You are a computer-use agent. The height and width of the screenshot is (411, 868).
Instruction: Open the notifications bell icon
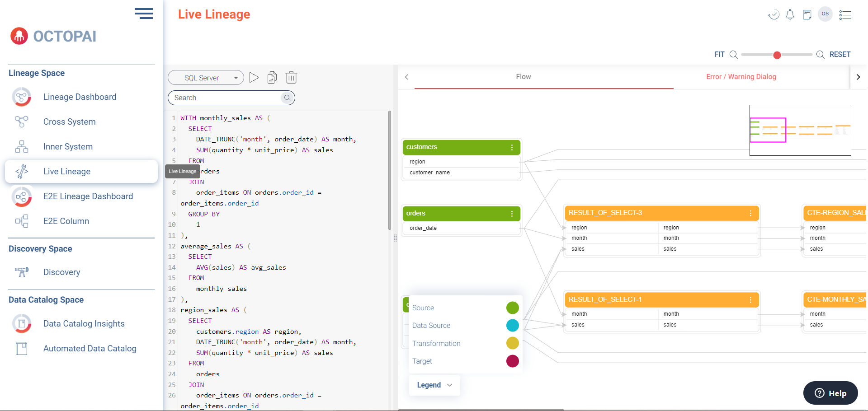[x=790, y=15]
